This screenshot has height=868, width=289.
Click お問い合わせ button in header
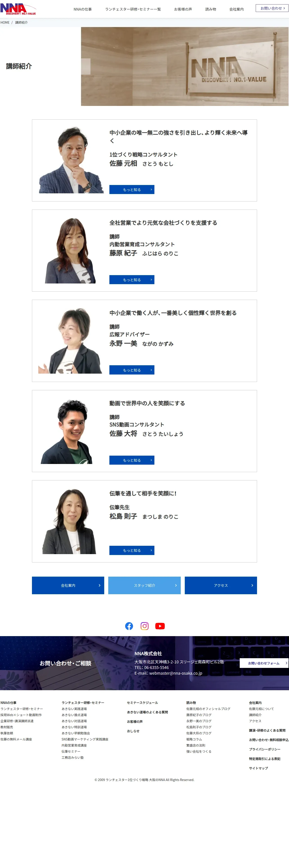pos(272,8)
